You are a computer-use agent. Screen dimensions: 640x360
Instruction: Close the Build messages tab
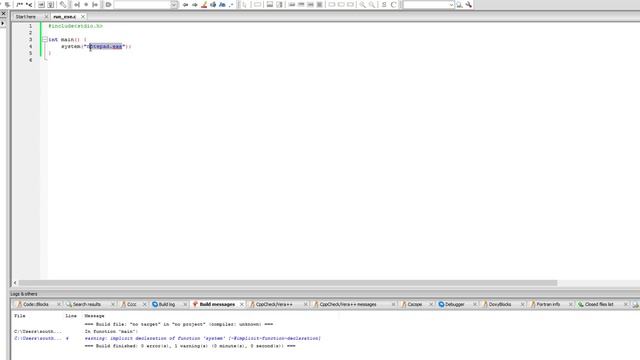[242, 304]
